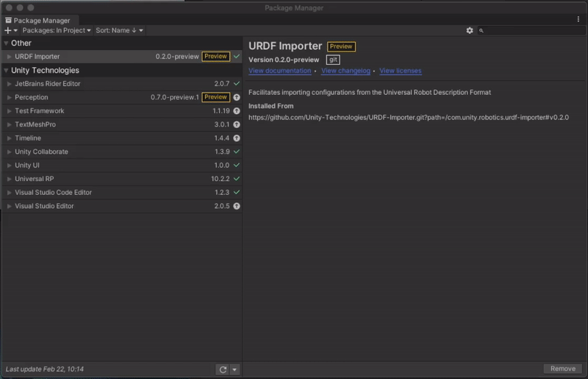Viewport: 588px width, 379px height.
Task: Select the Timeline package
Action: (x=122, y=138)
